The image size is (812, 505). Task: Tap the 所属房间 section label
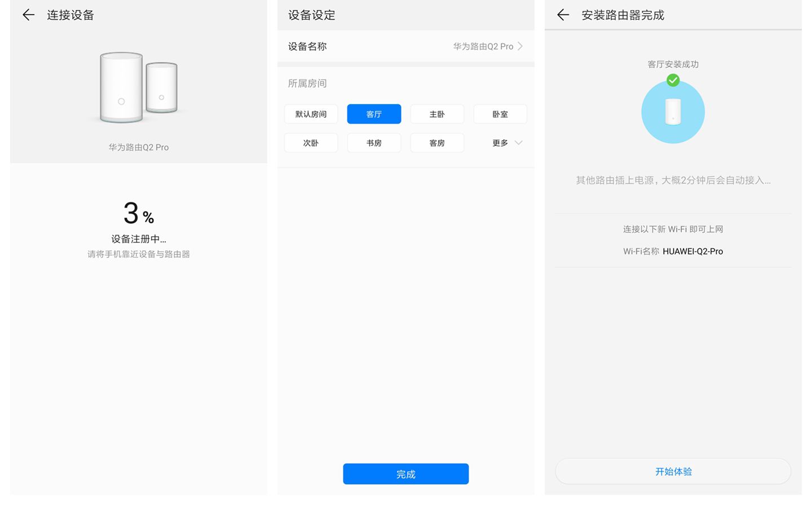(307, 83)
